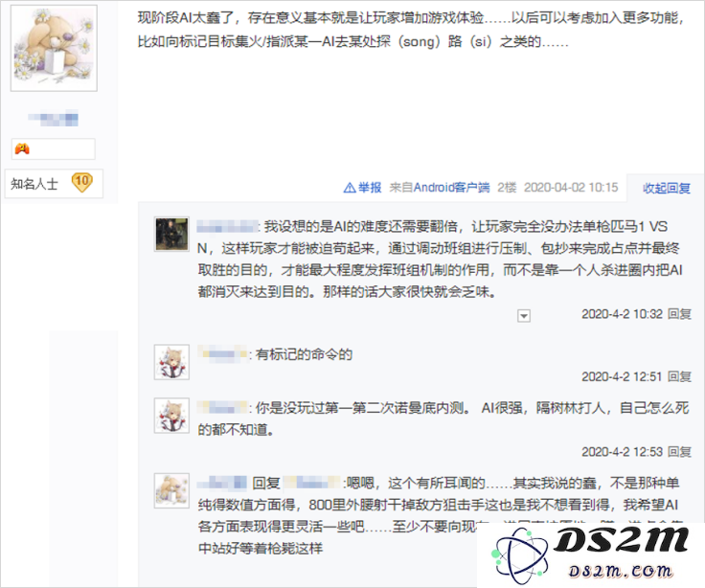Viewport: 705px width, 588px height.
Task: Click the level 10 shield badge
Action: click(81, 183)
